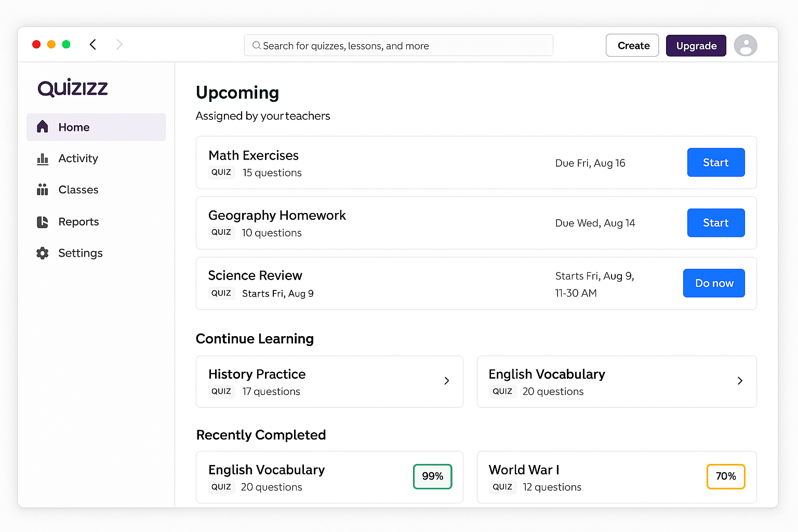Open English Vocabulary via its right chevron
The width and height of the screenshot is (798, 532).
pyautogui.click(x=740, y=381)
